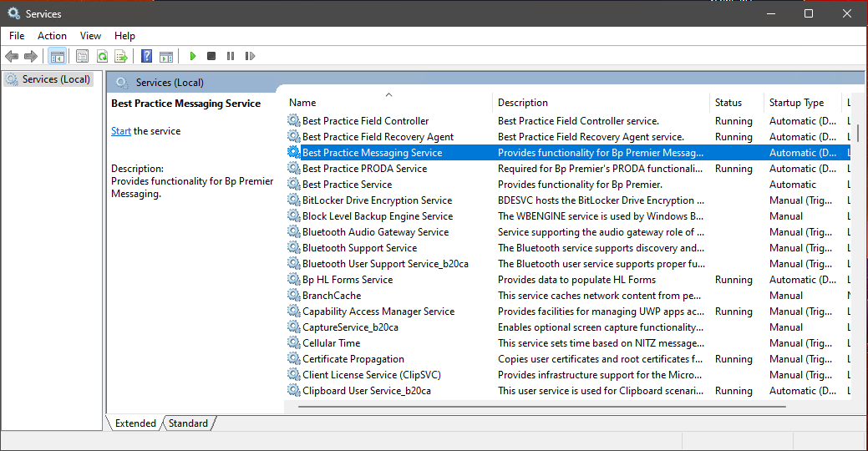
Task: Toggle Show/Hide Console Tree toolbar icon
Action: (58, 56)
